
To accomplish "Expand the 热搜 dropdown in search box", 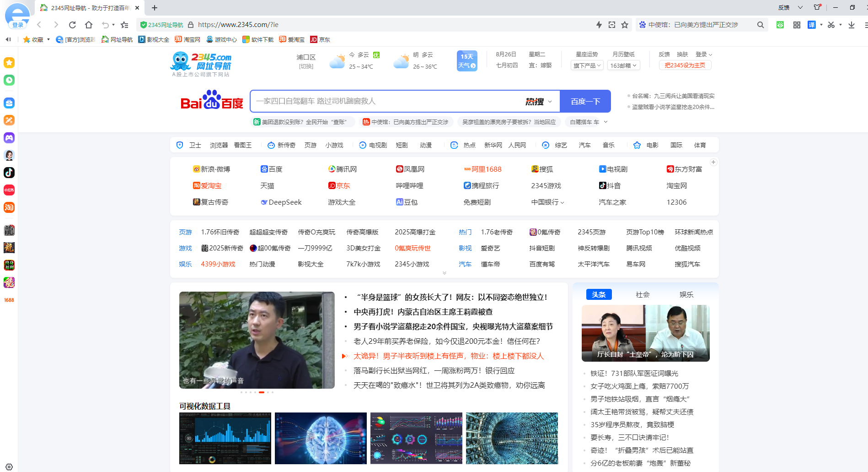I will coord(539,102).
